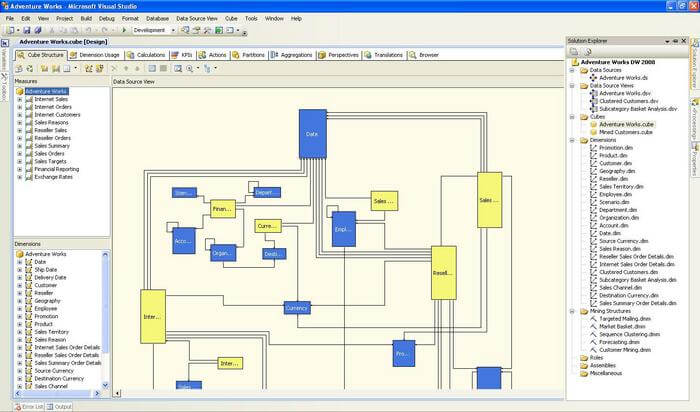Open the Data Source View menu
700x412 pixels.
click(197, 19)
